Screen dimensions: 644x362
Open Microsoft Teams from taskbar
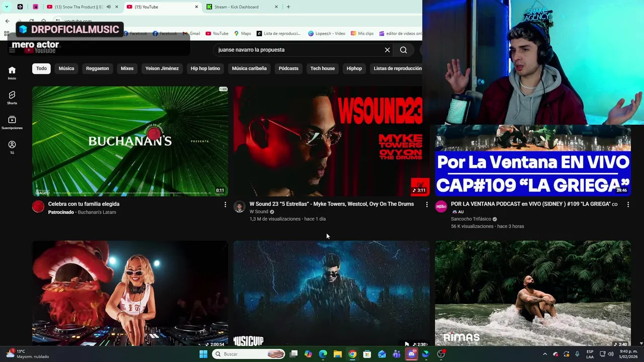(x=396, y=354)
